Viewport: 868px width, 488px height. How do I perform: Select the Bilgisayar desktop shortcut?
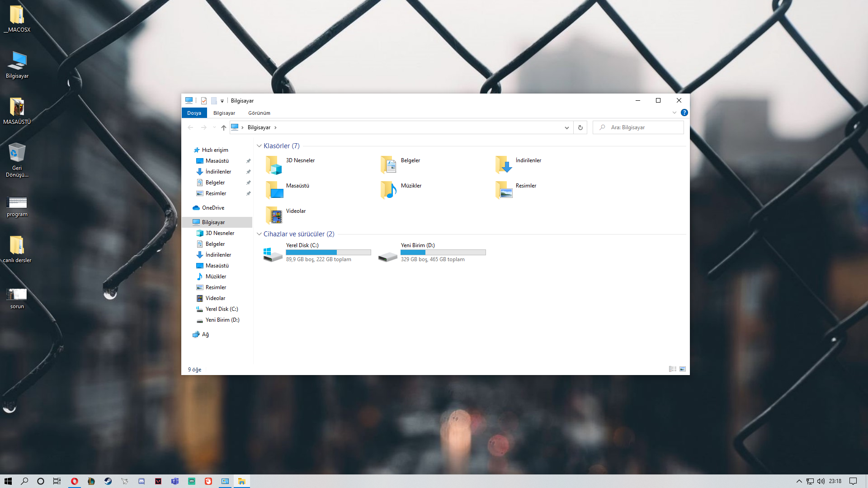pyautogui.click(x=17, y=65)
